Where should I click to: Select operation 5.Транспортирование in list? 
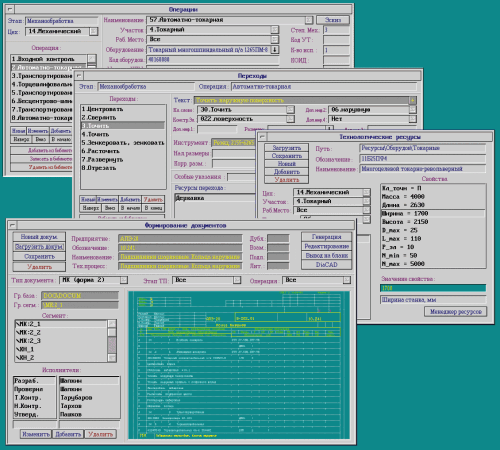[x=42, y=93]
